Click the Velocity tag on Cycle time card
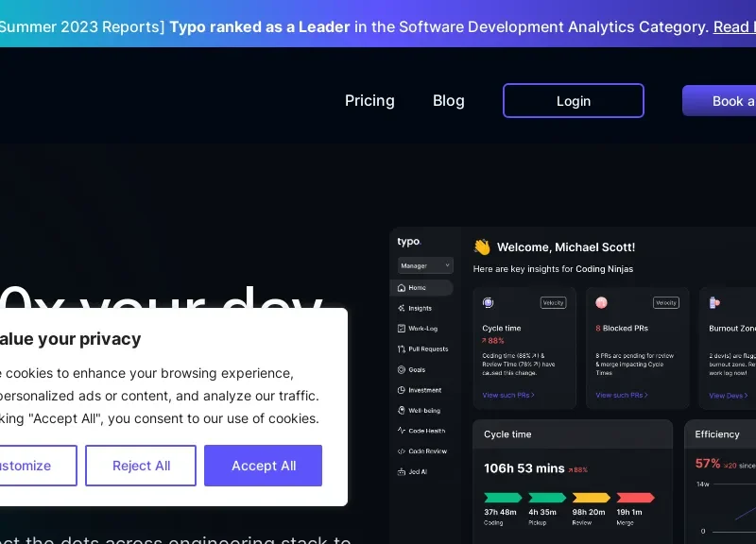Screen dimensions: 756x544 (x=553, y=303)
